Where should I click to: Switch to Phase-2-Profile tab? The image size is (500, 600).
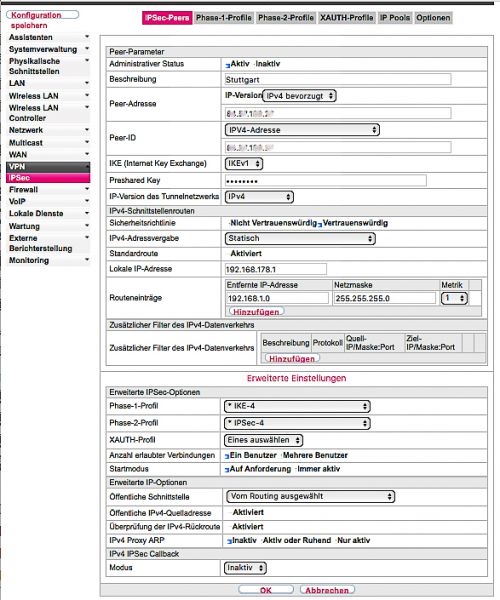(286, 18)
